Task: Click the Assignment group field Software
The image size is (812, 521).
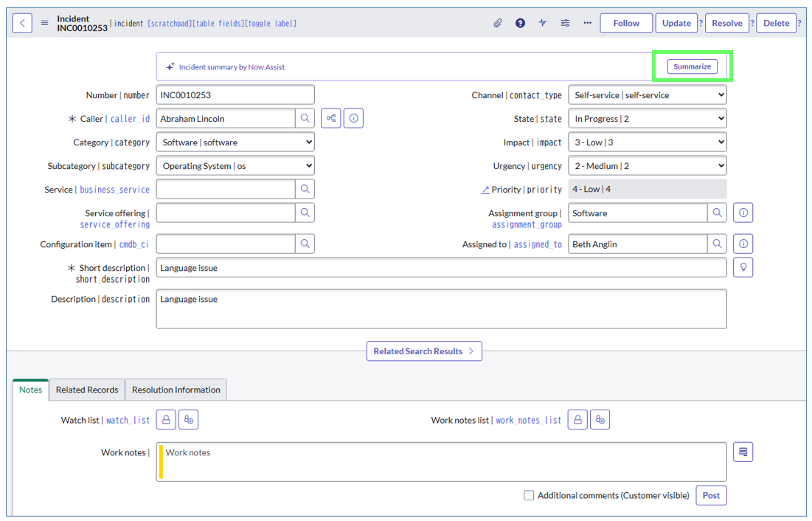Action: tap(638, 213)
